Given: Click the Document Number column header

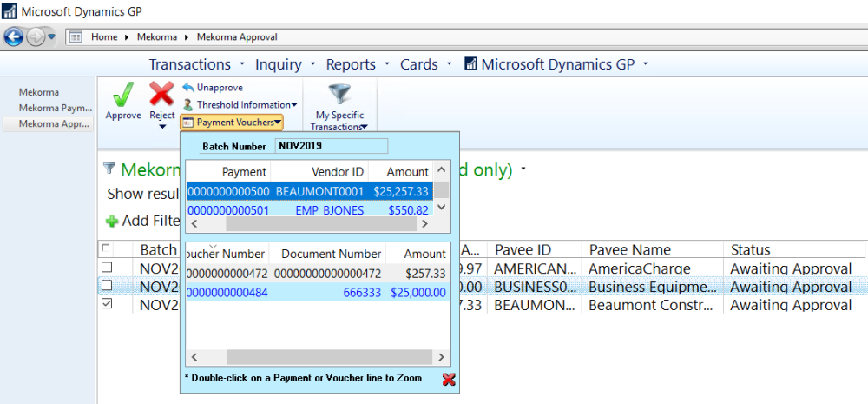Looking at the screenshot, I should pyautogui.click(x=331, y=254).
